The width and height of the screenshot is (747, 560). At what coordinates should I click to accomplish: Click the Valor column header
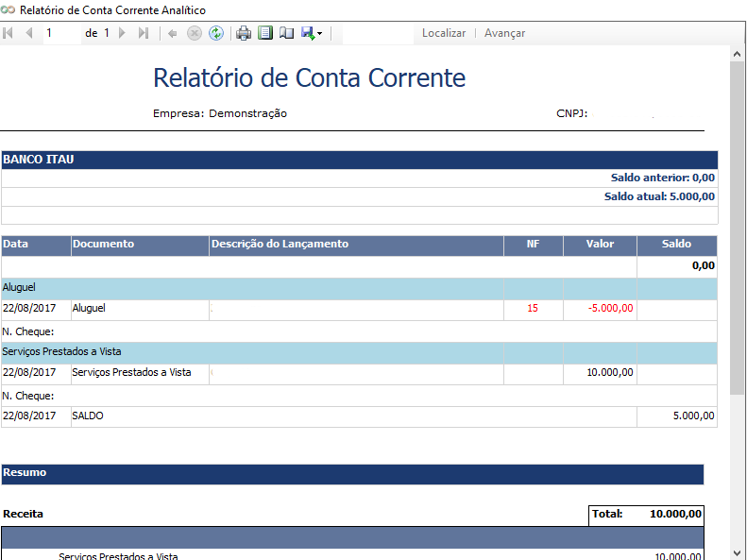point(600,246)
